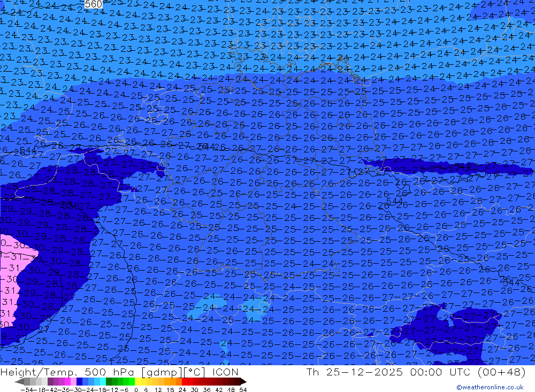The height and width of the screenshot is (392, 535).
Task: Click the '12' value on the temperature scale
Action: [158, 390]
